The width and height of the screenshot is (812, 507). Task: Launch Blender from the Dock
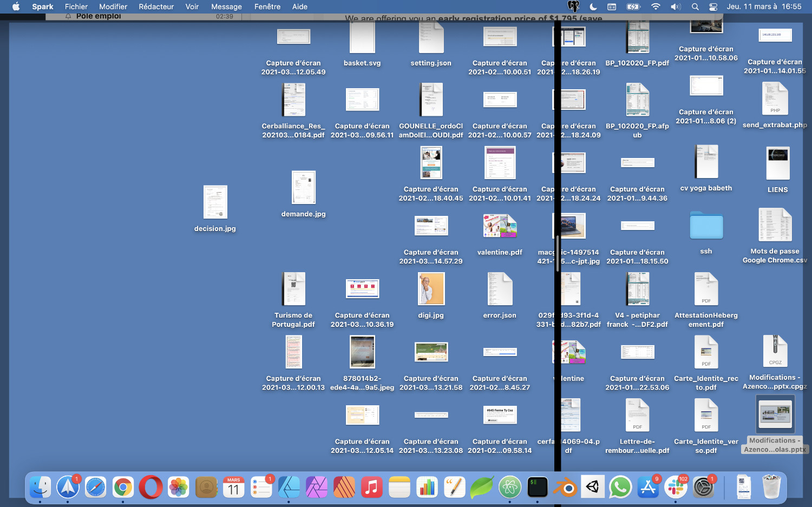click(565, 488)
